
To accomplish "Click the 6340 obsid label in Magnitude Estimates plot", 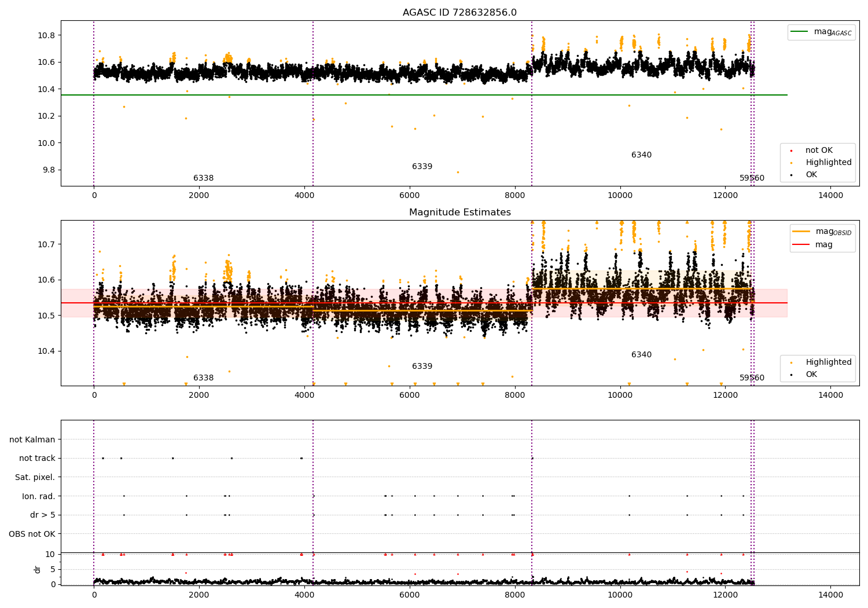I will 641,355.
